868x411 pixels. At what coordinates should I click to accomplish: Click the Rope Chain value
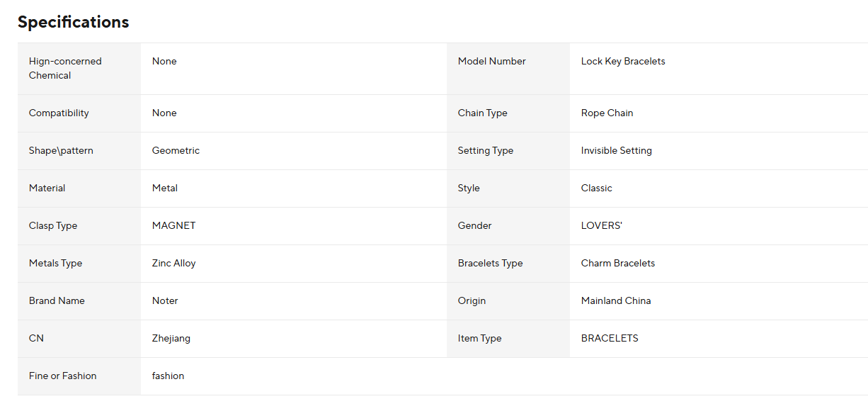point(607,113)
